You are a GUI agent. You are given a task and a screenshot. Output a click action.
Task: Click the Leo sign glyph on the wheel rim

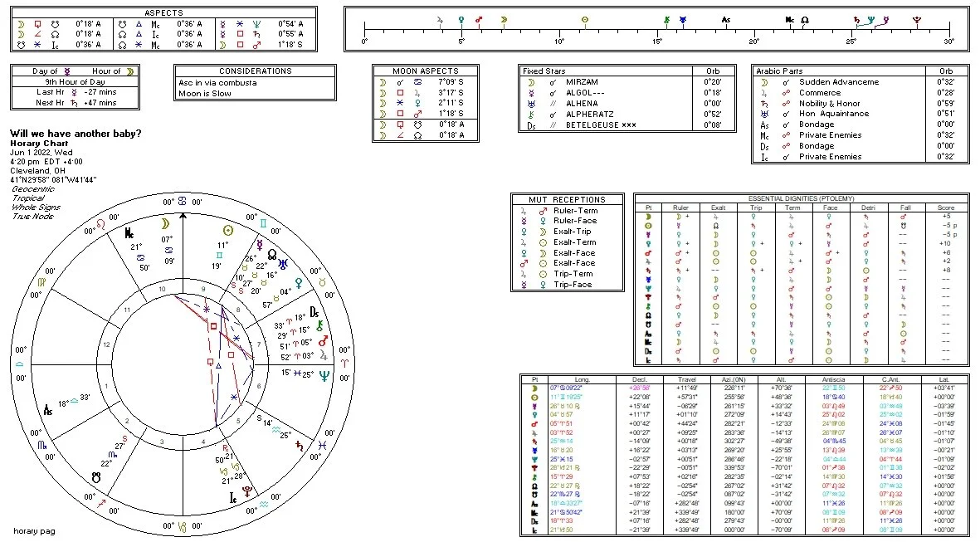tap(100, 223)
